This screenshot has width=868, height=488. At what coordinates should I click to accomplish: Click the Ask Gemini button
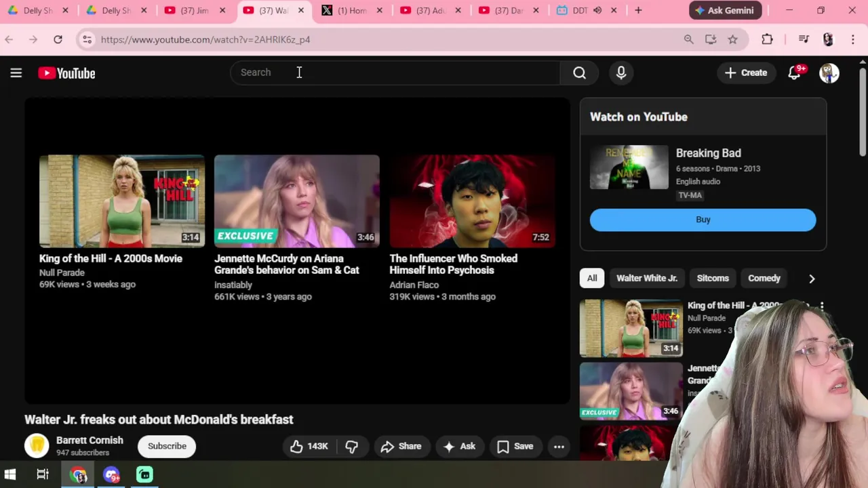coord(726,10)
